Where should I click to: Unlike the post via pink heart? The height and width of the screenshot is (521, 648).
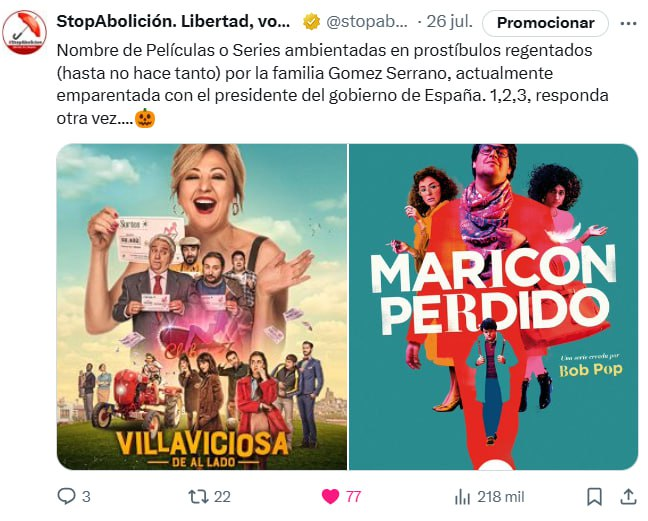click(x=330, y=496)
